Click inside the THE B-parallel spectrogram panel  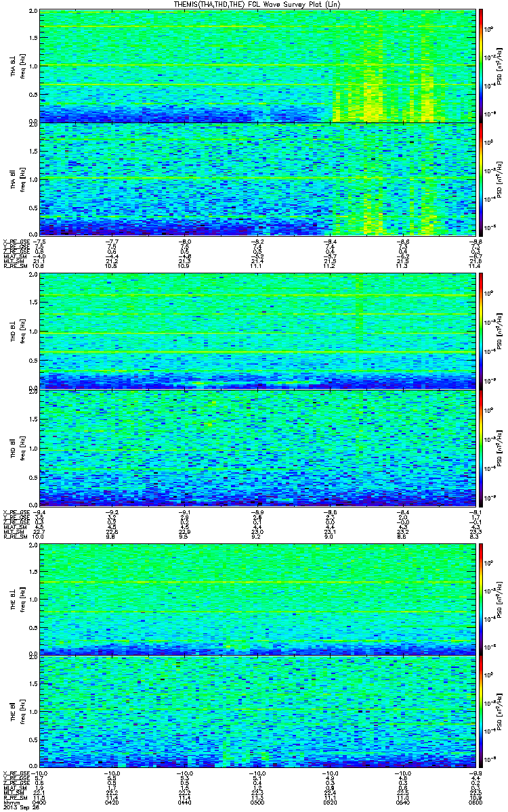(257, 712)
